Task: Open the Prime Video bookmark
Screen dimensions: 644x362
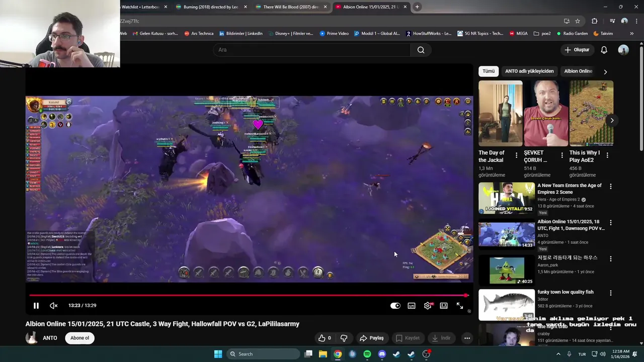Action: coord(334,34)
